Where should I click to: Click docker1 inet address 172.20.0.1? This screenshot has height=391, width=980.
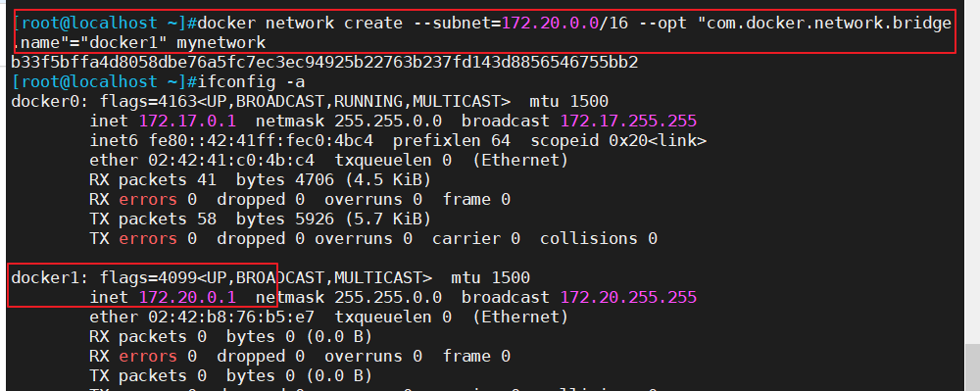coord(187,297)
